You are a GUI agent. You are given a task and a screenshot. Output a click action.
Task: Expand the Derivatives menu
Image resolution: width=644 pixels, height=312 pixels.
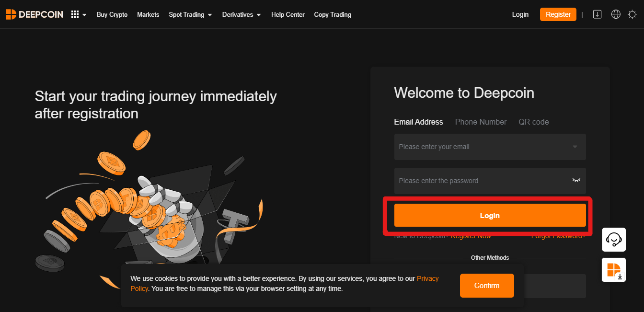tap(241, 14)
